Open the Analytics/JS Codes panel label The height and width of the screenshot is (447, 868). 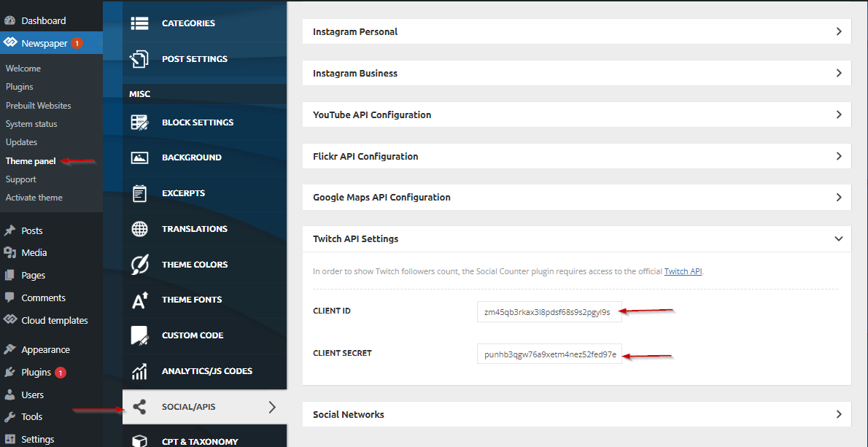point(207,371)
